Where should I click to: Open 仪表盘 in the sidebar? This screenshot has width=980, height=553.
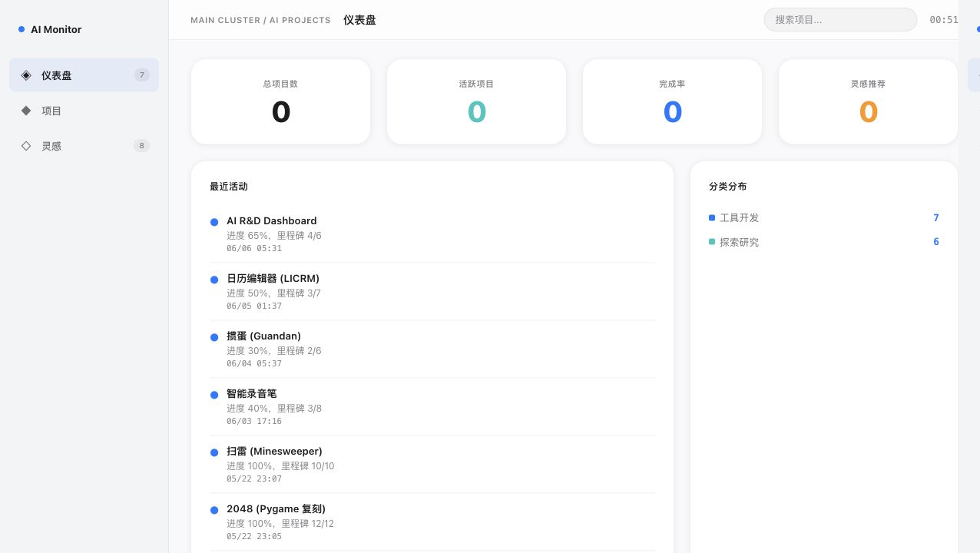(84, 75)
